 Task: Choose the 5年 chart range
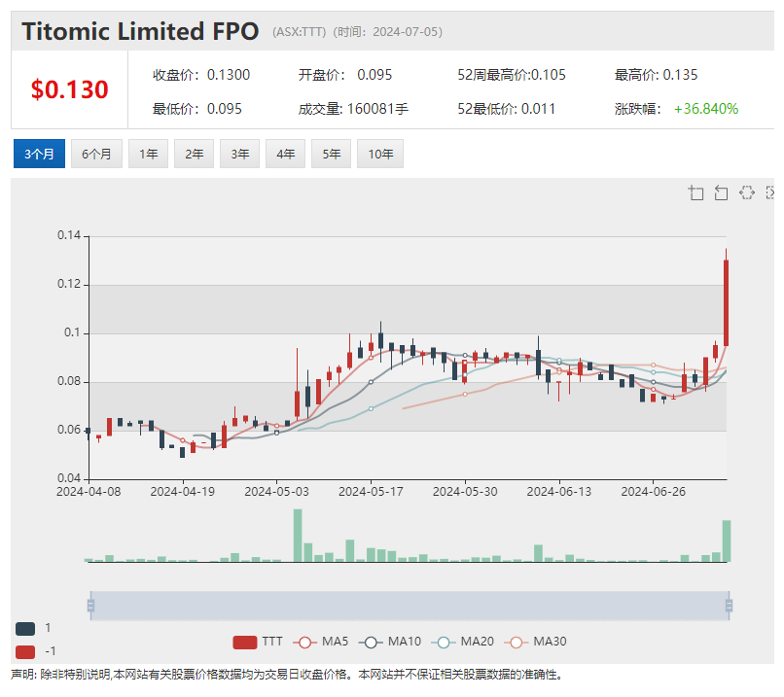coord(331,154)
